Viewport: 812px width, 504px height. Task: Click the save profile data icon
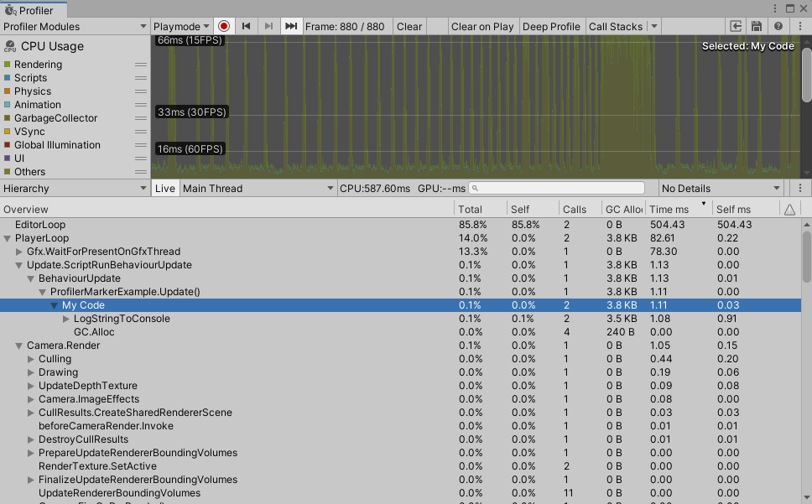(x=756, y=26)
